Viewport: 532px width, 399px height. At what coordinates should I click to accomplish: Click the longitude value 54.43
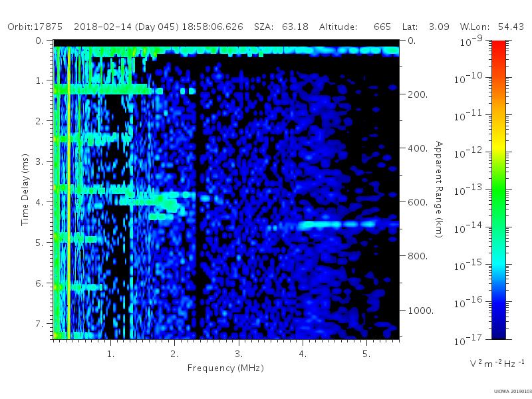[511, 27]
